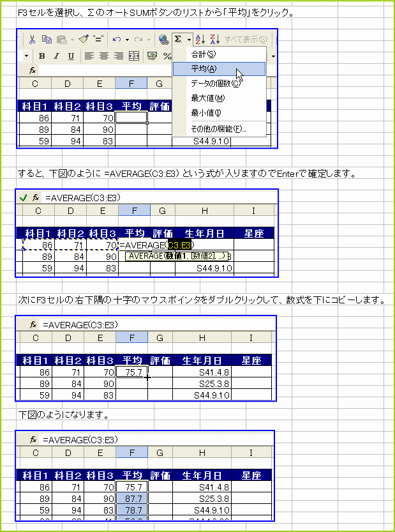Image resolution: width=395 pixels, height=532 pixels.
Task: Click the Sort Ascending A-Z icon
Action: tap(200, 40)
